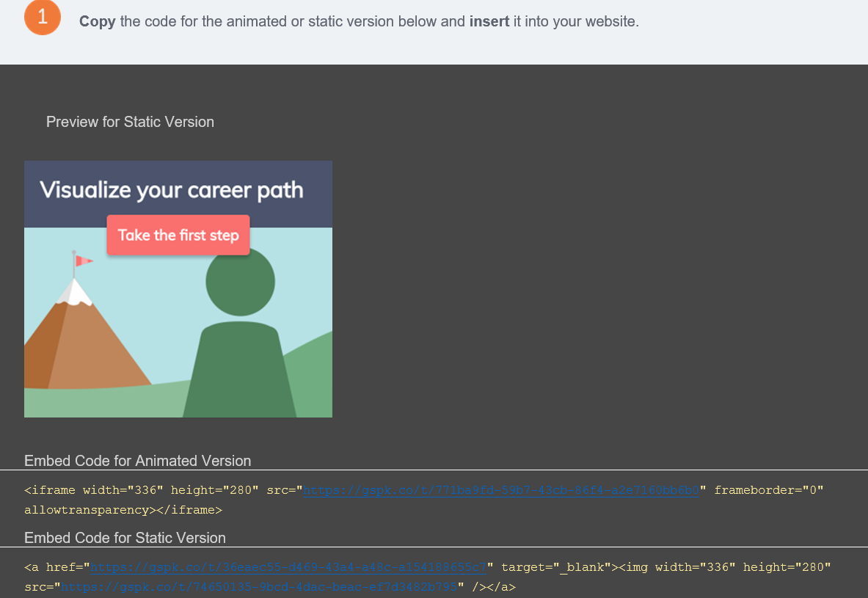Click the bold word insert in instructions
The width and height of the screenshot is (868, 598).
tap(489, 21)
